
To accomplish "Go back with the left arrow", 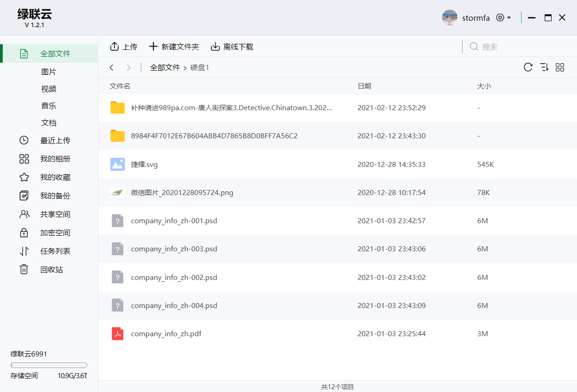I will [111, 68].
